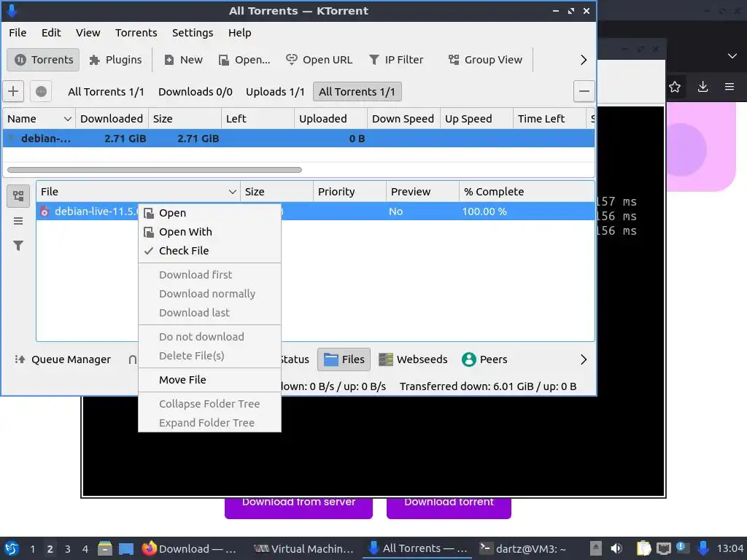
Task: Switch to the Uploads 1/1 tab
Action: (x=275, y=91)
